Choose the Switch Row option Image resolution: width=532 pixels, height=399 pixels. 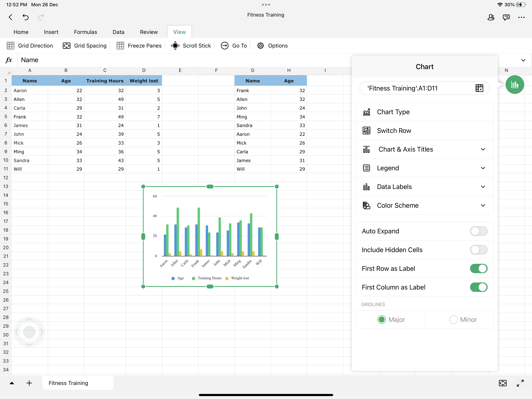tap(394, 130)
